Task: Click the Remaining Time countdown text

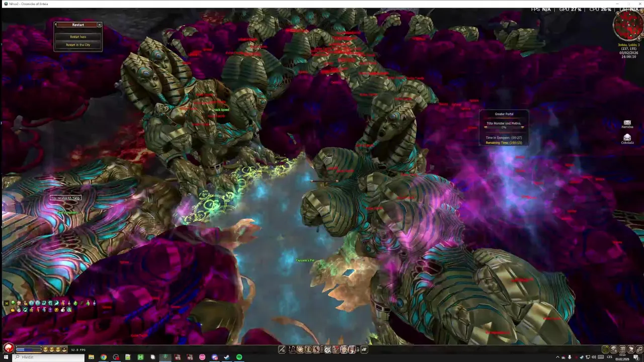Action: (x=504, y=142)
